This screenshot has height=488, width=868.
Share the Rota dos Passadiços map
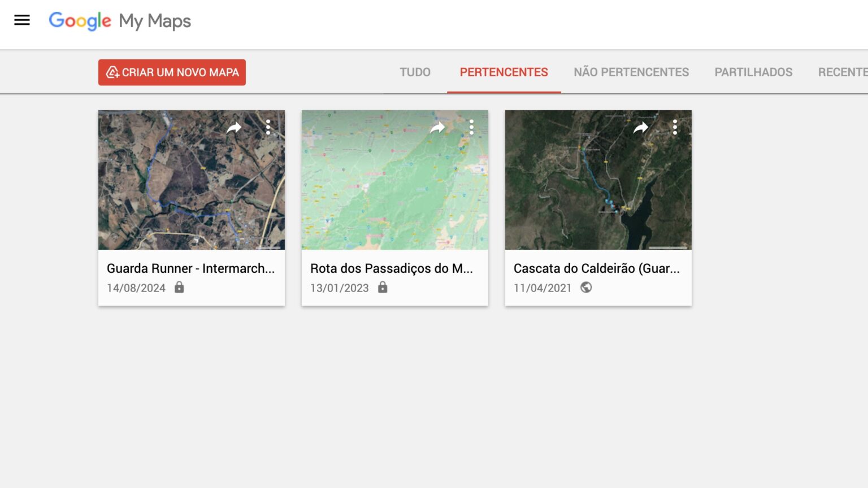tap(437, 128)
